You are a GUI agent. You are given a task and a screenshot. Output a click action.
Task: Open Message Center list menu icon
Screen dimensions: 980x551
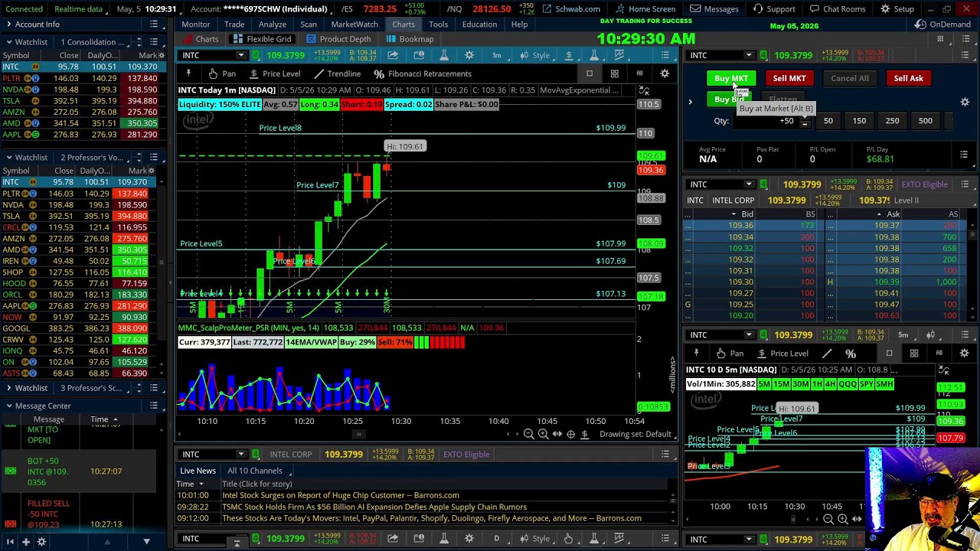pos(154,406)
